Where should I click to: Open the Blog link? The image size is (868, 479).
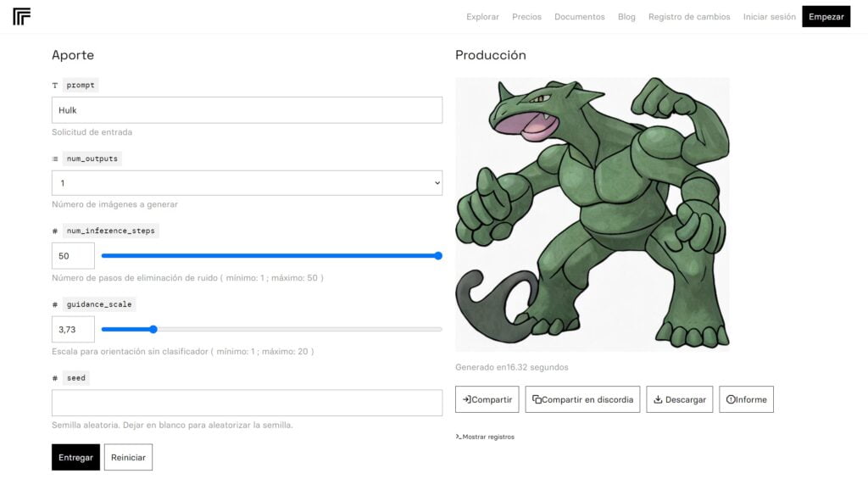pyautogui.click(x=626, y=17)
